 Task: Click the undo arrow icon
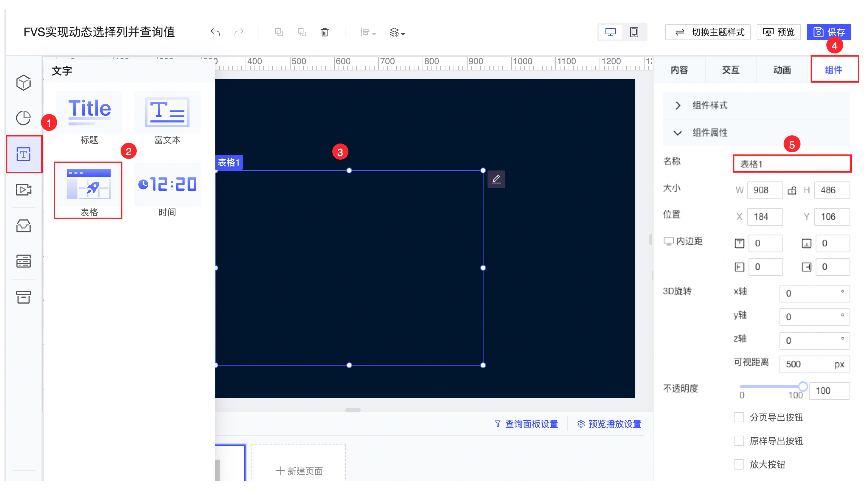(x=215, y=32)
